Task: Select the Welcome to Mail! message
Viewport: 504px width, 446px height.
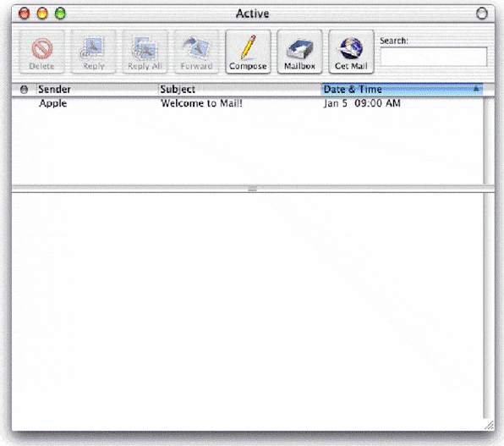Action: (201, 103)
